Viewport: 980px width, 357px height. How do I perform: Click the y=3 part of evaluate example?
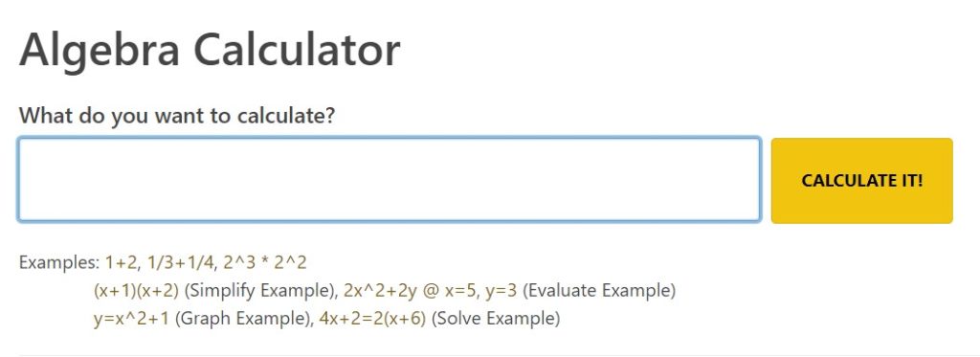tap(501, 291)
